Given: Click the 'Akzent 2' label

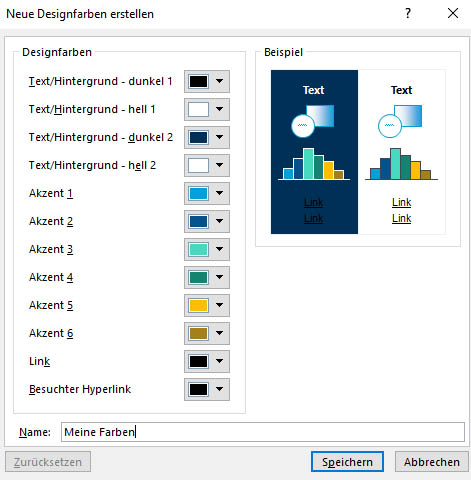Looking at the screenshot, I should coord(51,221).
